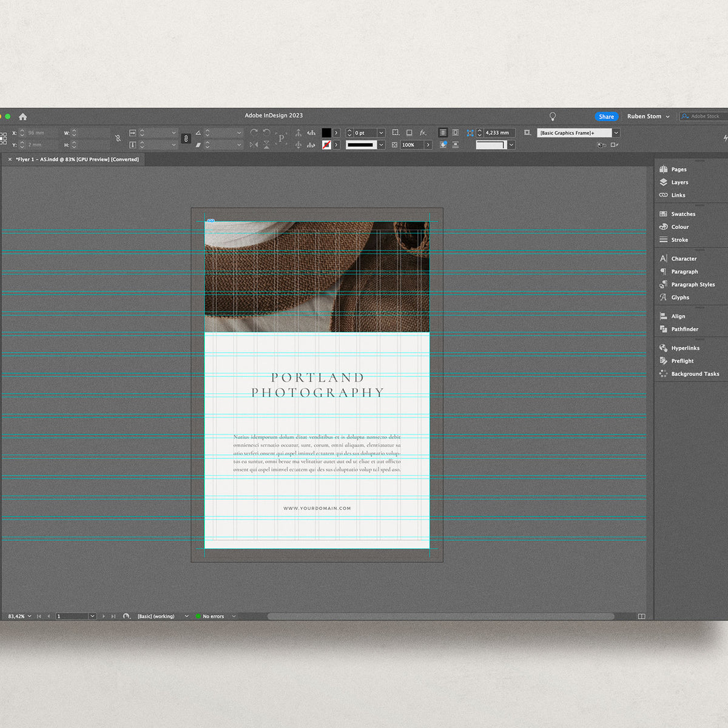
Task: Open stroke weight dropdown
Action: (x=381, y=132)
